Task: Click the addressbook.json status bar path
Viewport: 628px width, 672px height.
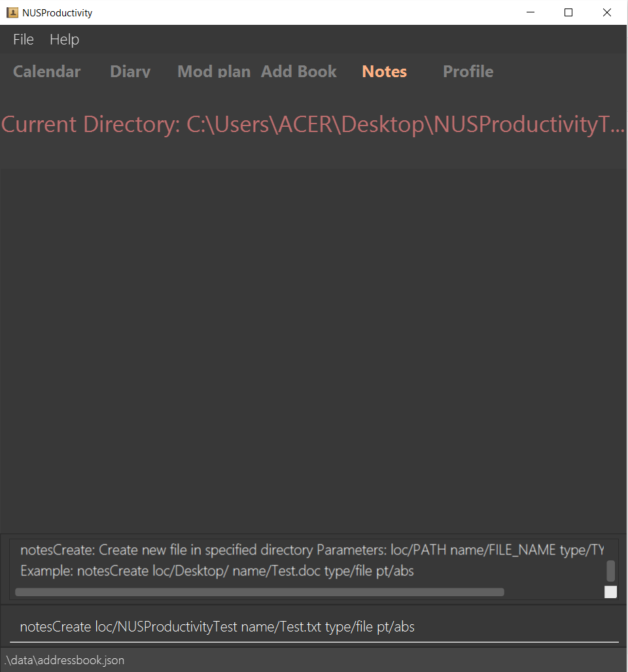Action: [x=64, y=660]
